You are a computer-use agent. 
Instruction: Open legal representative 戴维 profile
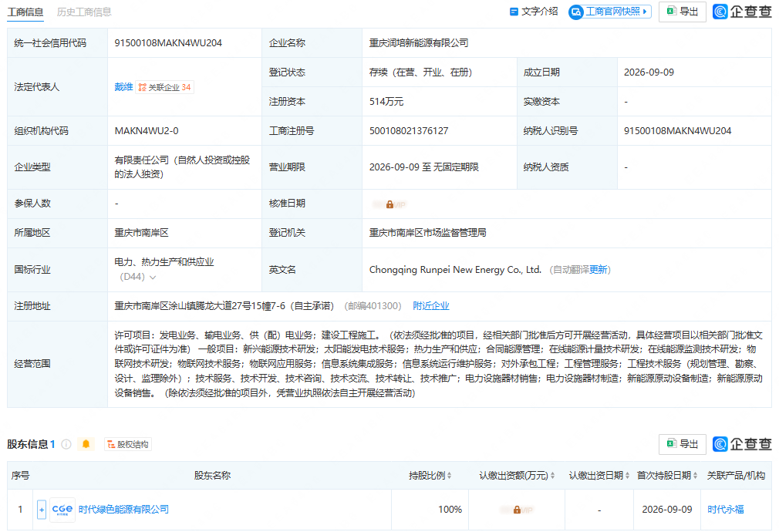(123, 87)
